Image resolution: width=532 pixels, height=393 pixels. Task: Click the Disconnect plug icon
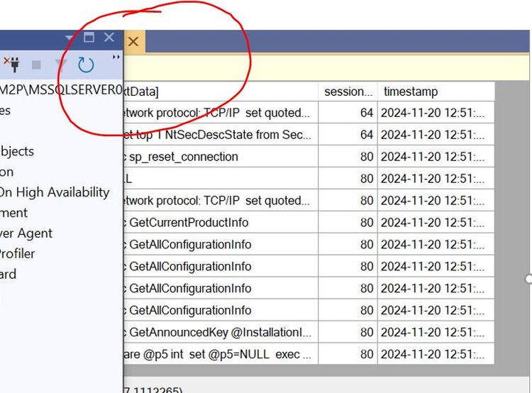12,64
